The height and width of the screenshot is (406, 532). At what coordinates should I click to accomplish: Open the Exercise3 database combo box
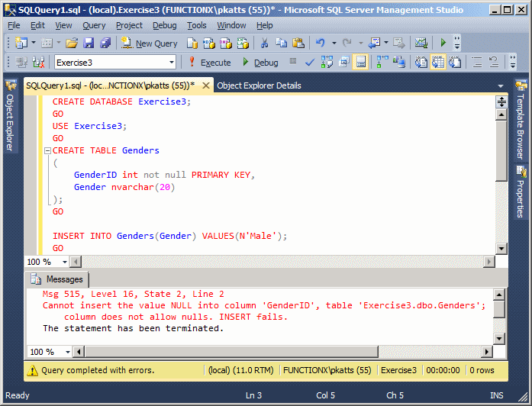(x=115, y=63)
